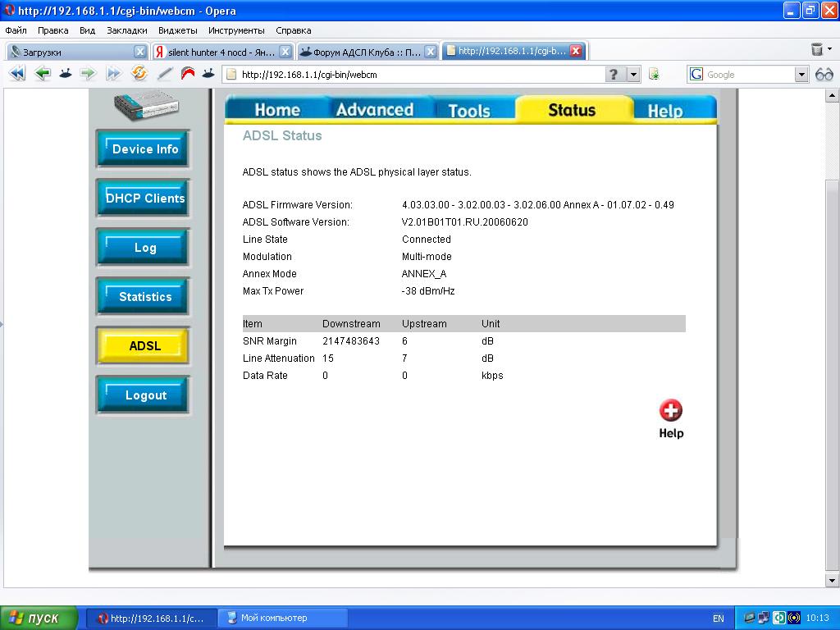Switch to the Advanced tab
Image resolution: width=840 pixels, height=630 pixels.
coord(374,110)
